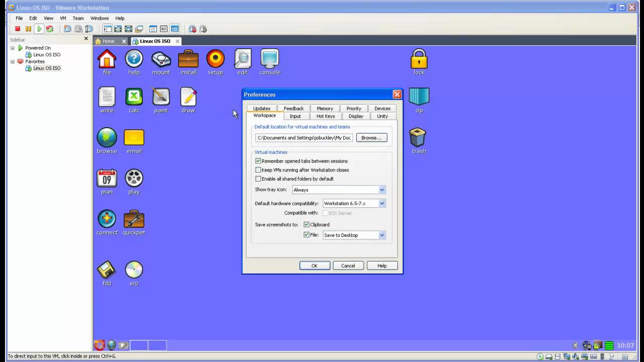Screen dimensions: 644x362
Task: Click the 'lock' padlock icon
Action: point(419,62)
